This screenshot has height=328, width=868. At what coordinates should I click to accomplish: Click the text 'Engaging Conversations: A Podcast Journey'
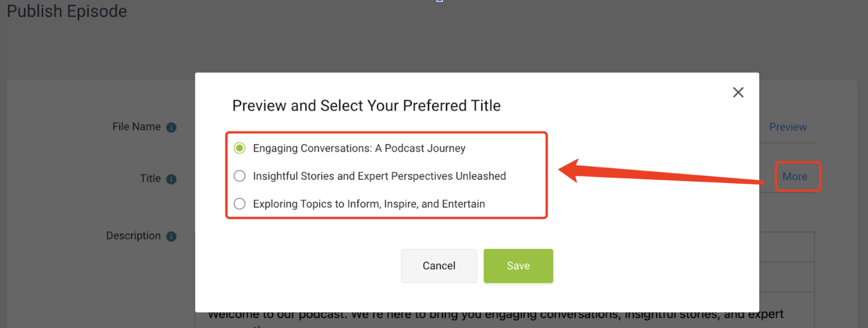[x=359, y=148]
